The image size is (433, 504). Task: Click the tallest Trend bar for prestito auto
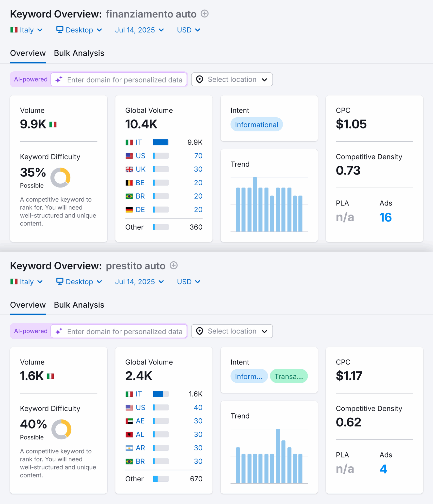tap(278, 456)
